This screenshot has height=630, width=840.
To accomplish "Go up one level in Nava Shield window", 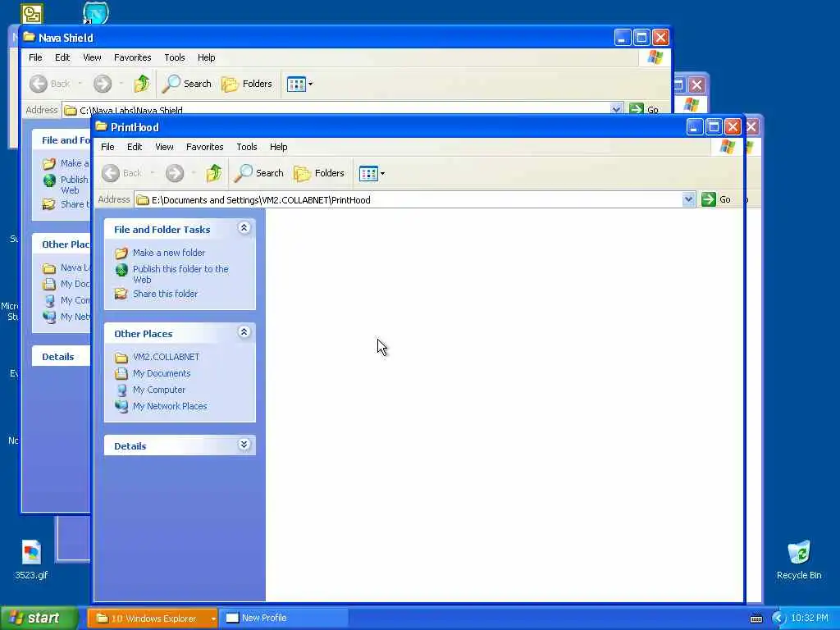I will tap(142, 84).
